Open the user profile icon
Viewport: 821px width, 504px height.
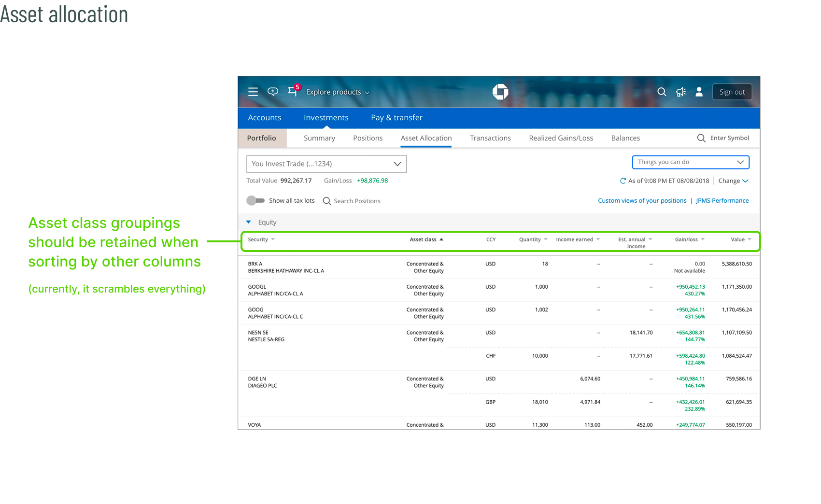click(699, 92)
